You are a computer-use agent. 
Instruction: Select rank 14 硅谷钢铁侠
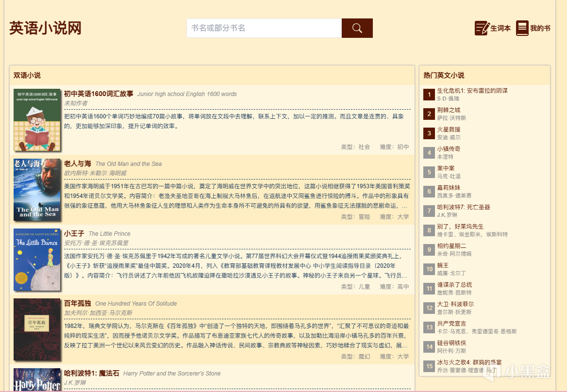point(451,343)
